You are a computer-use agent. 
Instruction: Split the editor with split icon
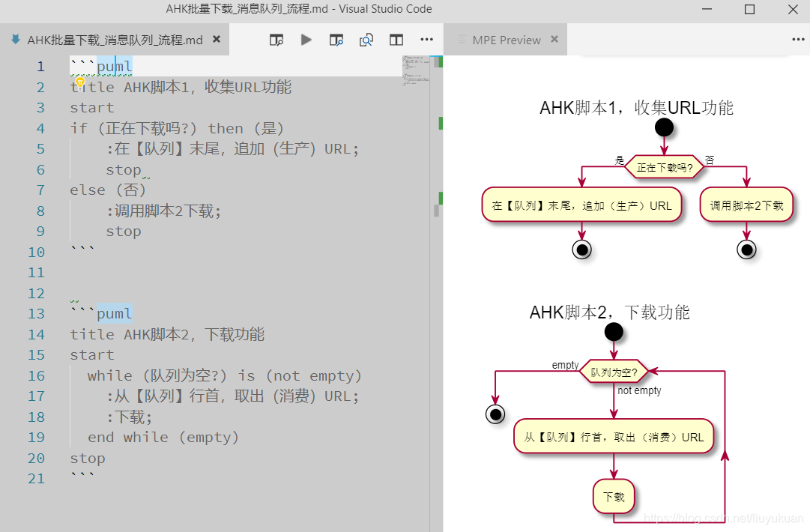click(x=396, y=40)
